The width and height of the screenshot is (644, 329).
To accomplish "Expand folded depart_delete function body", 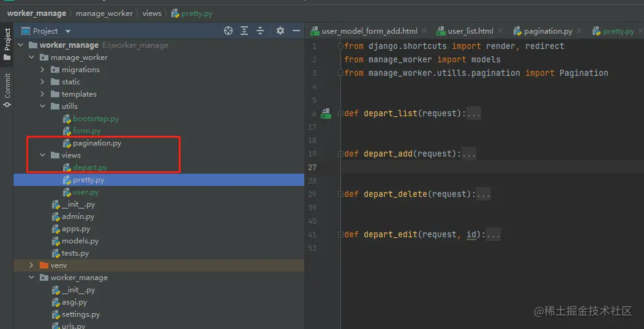I will point(484,194).
